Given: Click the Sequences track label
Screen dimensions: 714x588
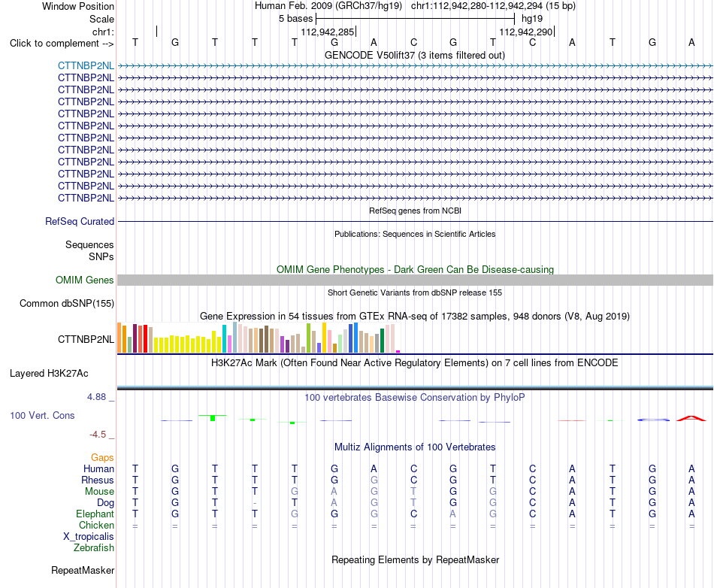Looking at the screenshot, I should 89,244.
